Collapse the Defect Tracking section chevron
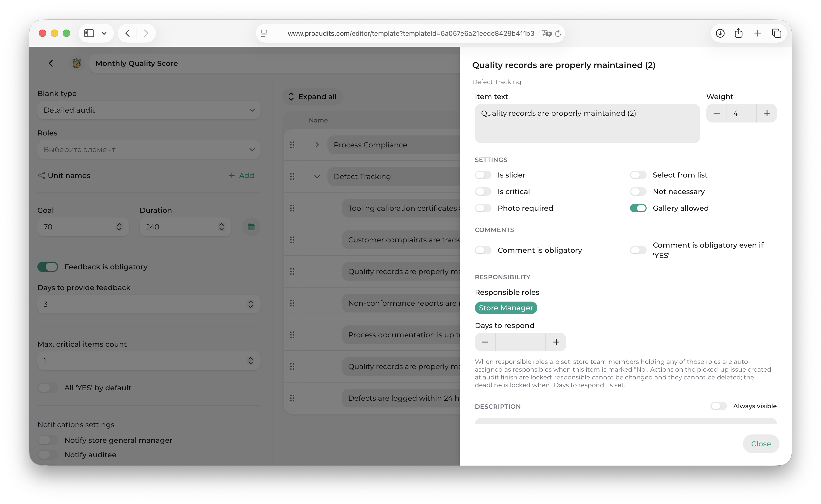Image resolution: width=821 pixels, height=504 pixels. [317, 176]
